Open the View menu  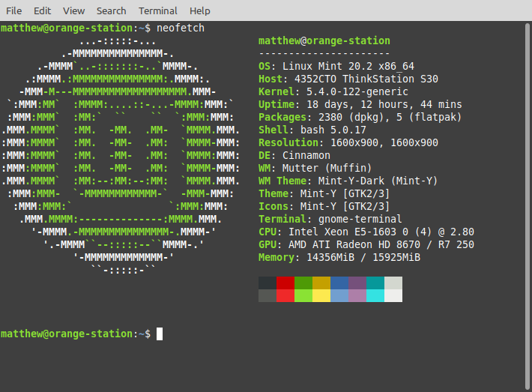click(x=73, y=11)
